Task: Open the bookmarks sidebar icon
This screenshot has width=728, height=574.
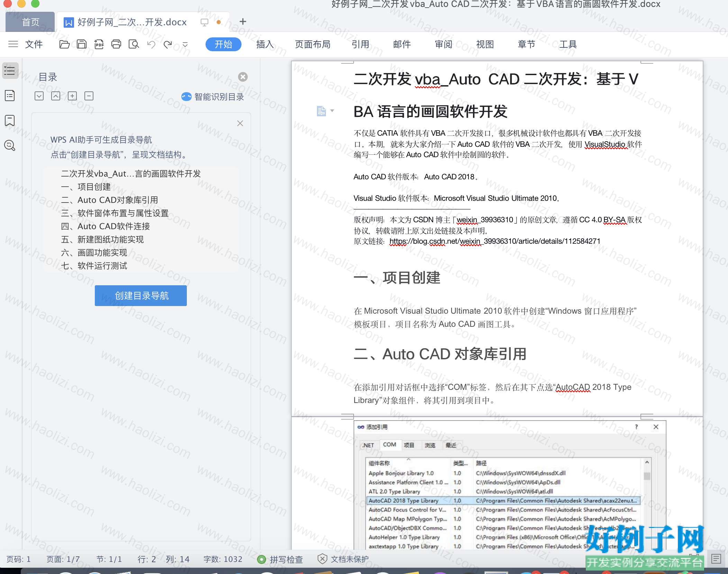Action: [10, 120]
